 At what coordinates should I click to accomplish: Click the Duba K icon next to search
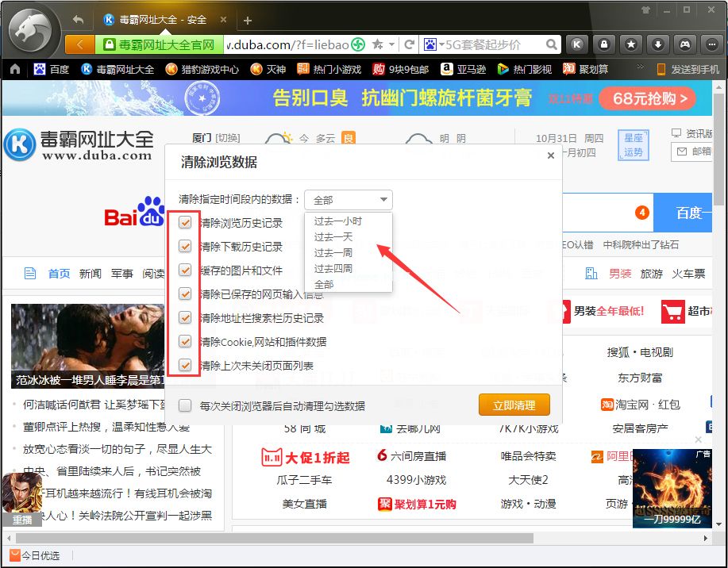(577, 44)
